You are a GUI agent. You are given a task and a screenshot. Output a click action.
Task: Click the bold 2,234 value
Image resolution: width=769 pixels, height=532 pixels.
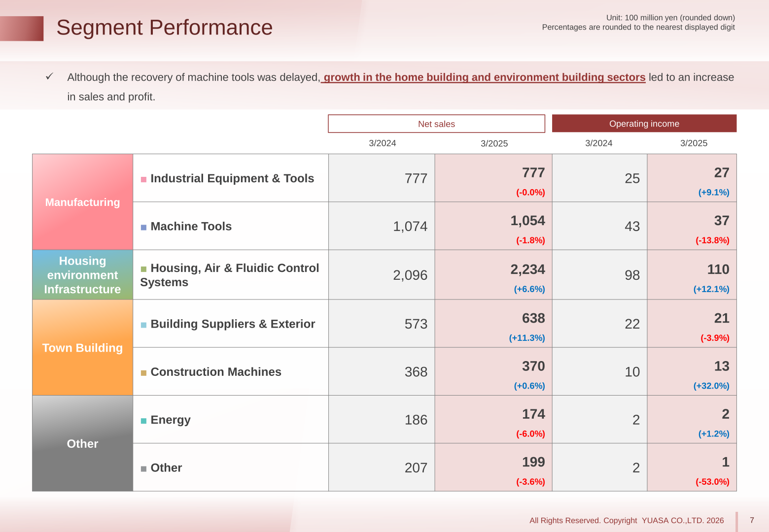(x=527, y=269)
